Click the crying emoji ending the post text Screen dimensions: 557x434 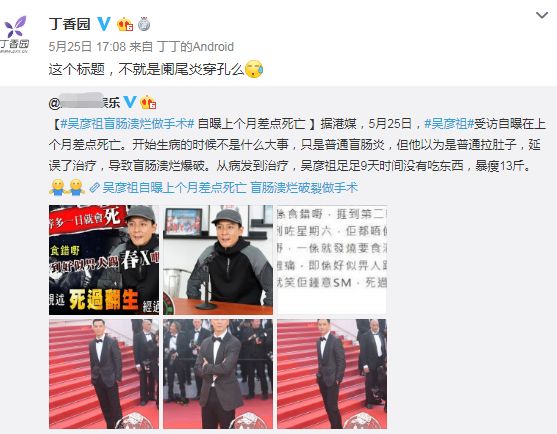[254, 69]
